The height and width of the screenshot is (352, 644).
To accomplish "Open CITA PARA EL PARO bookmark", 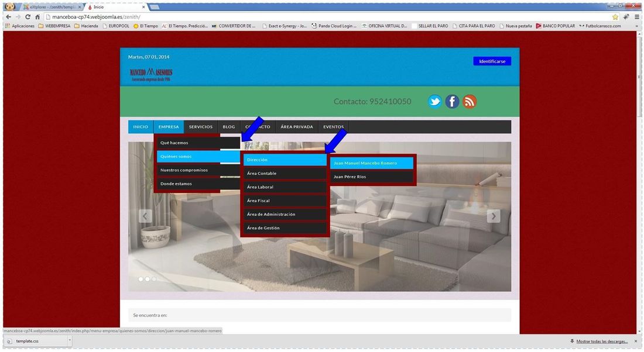I will (x=474, y=26).
